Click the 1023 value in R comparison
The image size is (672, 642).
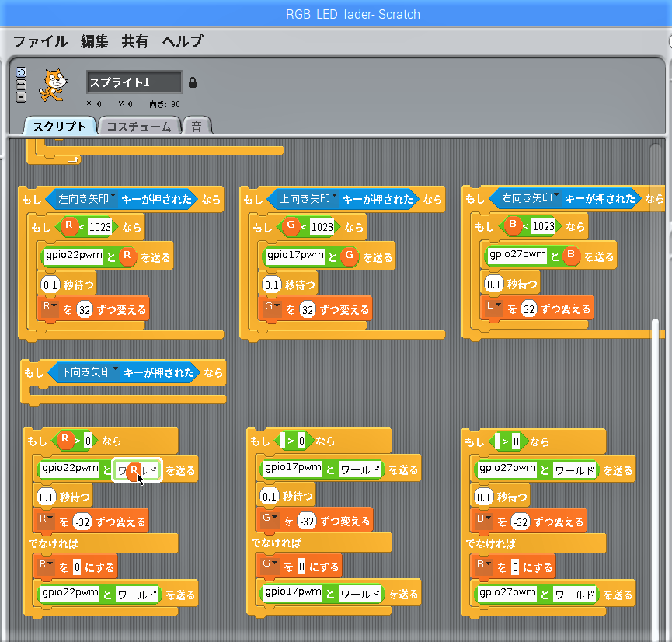coord(100,227)
